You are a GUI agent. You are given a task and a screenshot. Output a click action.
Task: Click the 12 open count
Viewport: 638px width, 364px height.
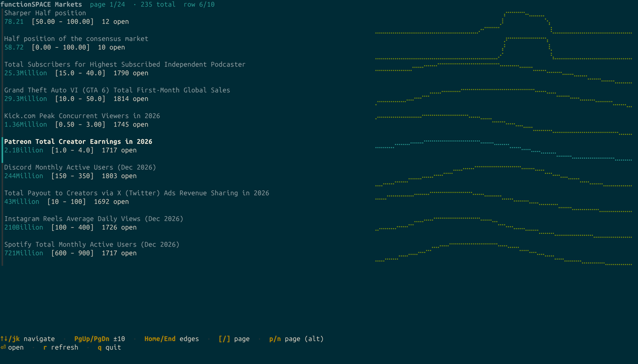[115, 22]
